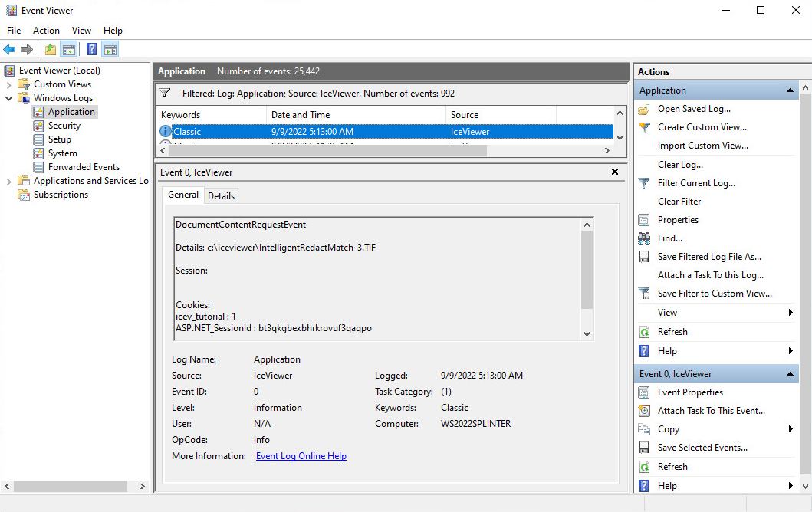
Task: Expand the Custom Views tree node
Action: (x=9, y=84)
